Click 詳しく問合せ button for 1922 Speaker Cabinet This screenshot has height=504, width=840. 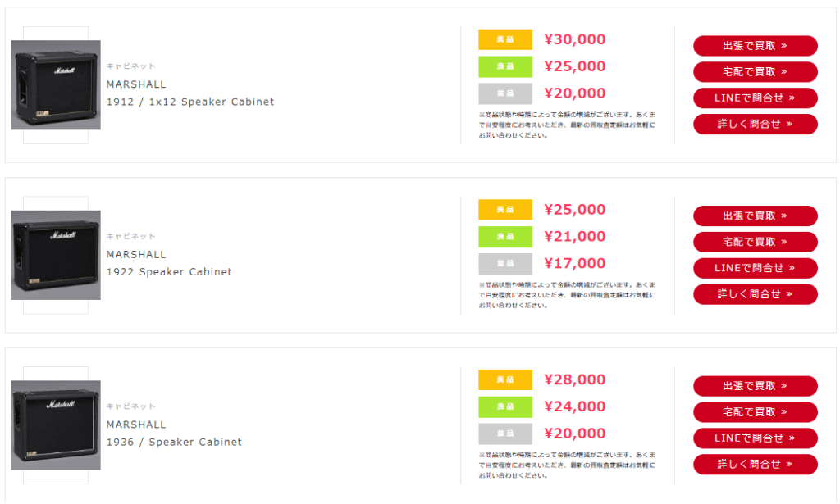coord(755,294)
